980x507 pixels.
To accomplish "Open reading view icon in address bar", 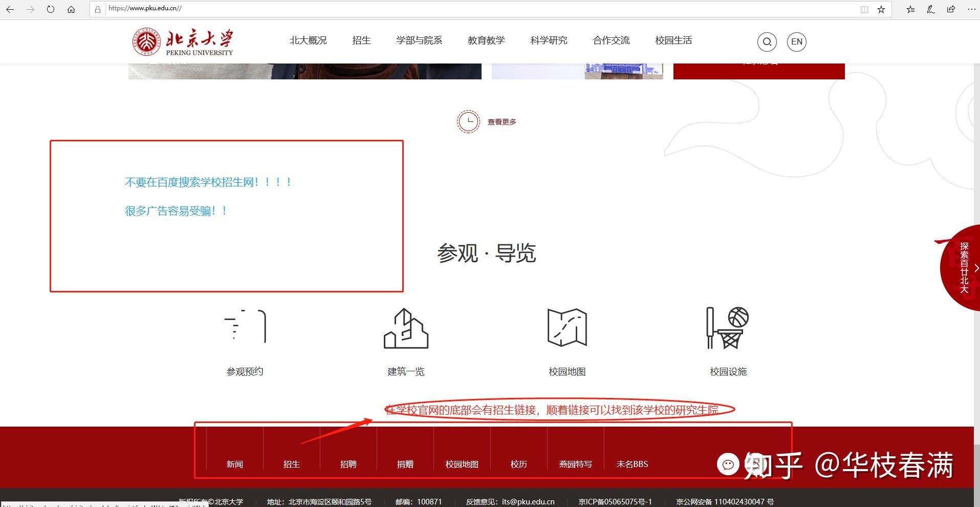I will (x=864, y=9).
